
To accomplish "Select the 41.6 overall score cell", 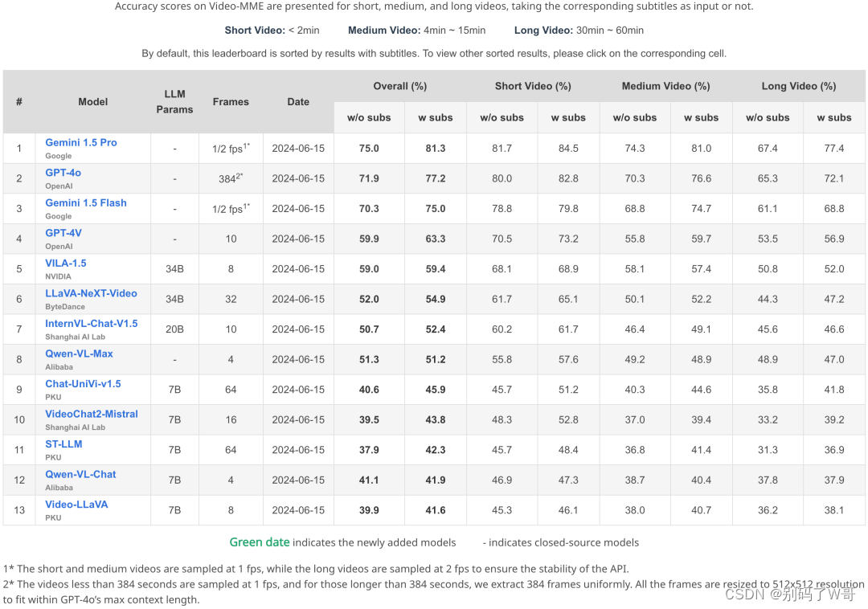I will click(436, 510).
